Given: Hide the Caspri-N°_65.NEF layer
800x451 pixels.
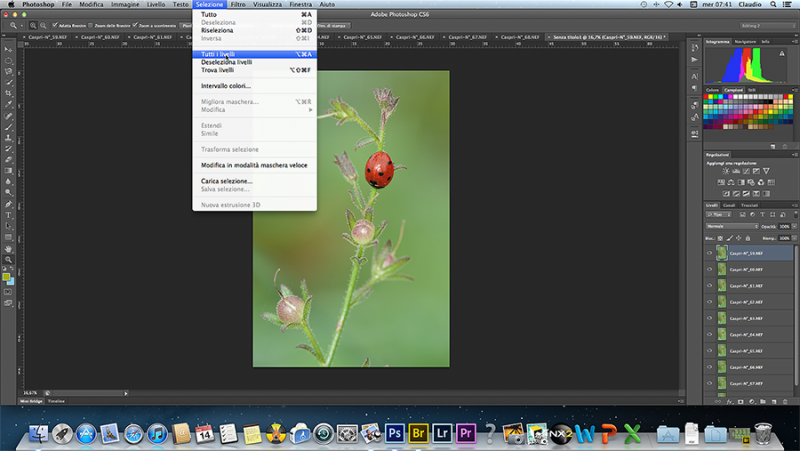Looking at the screenshot, I should coord(709,351).
